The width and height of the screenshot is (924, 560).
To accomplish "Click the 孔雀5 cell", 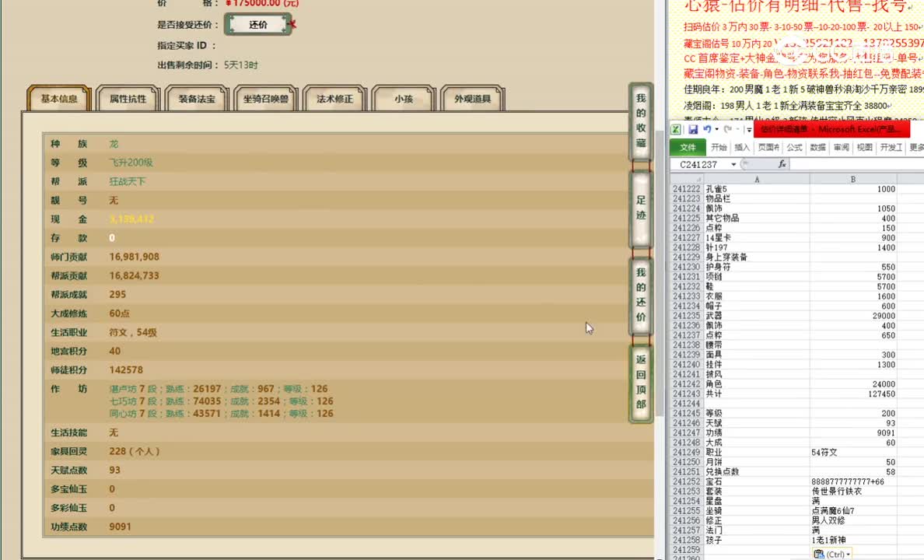I will click(757, 189).
